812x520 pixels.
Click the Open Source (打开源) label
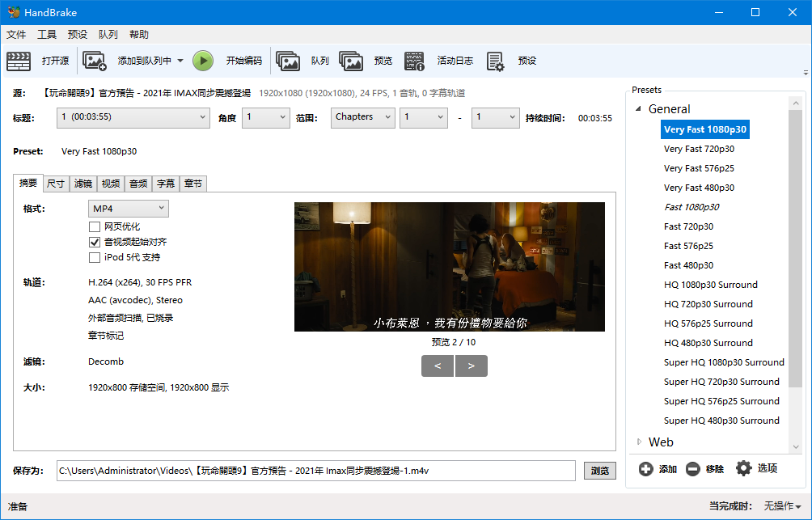[56, 61]
